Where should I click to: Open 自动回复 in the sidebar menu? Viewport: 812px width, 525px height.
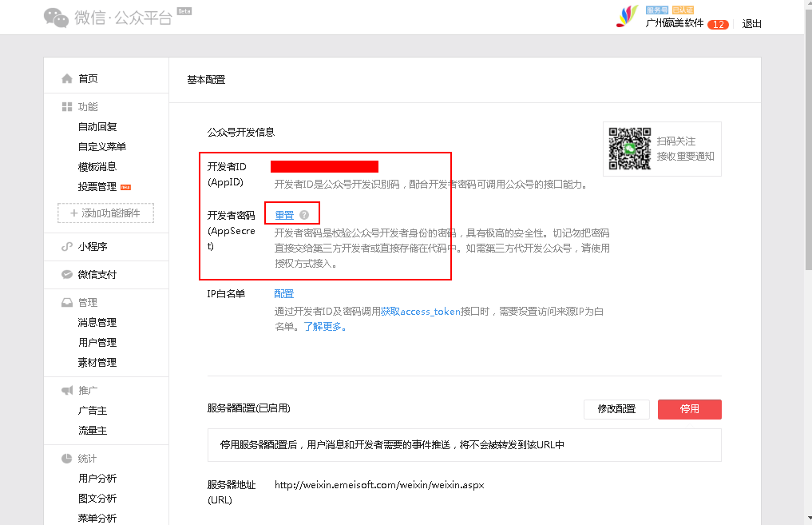click(x=97, y=127)
